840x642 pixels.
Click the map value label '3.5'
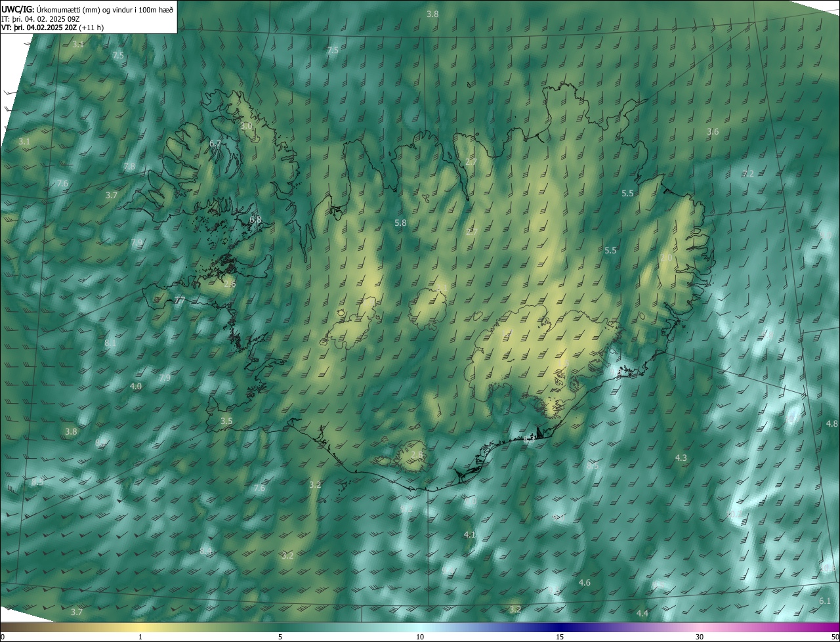pyautogui.click(x=226, y=421)
